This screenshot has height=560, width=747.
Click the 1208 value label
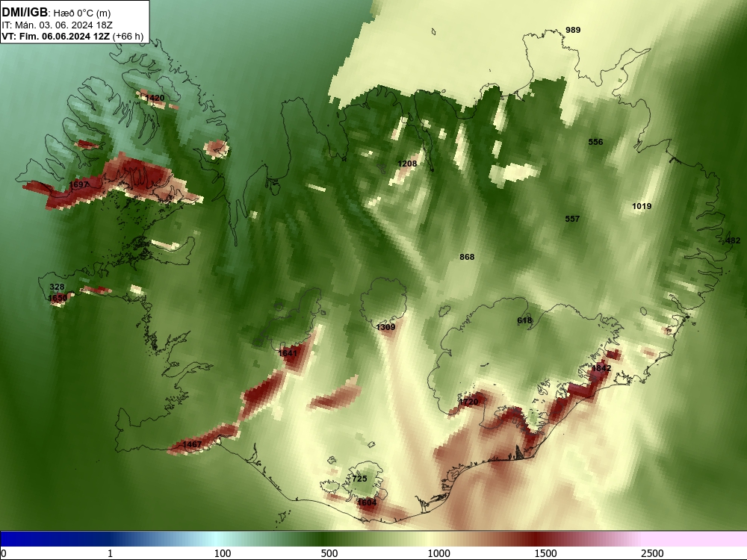[407, 164]
